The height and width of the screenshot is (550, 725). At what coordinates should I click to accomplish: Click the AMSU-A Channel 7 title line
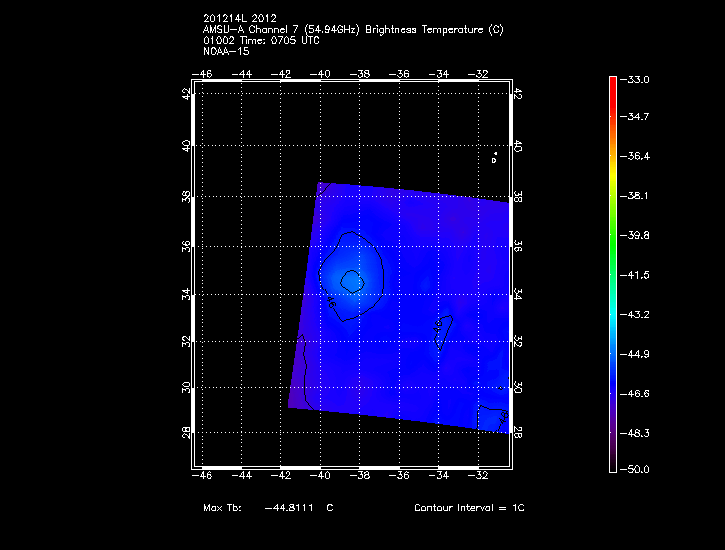click(353, 31)
